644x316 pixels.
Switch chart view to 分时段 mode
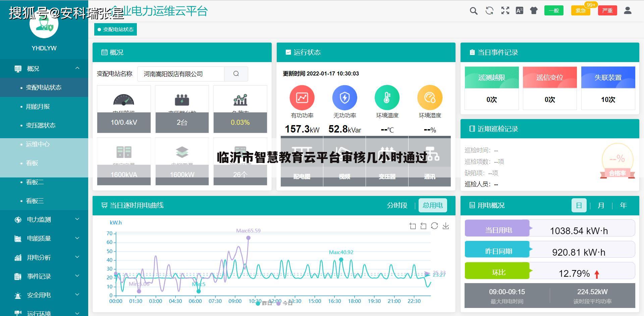click(x=397, y=205)
